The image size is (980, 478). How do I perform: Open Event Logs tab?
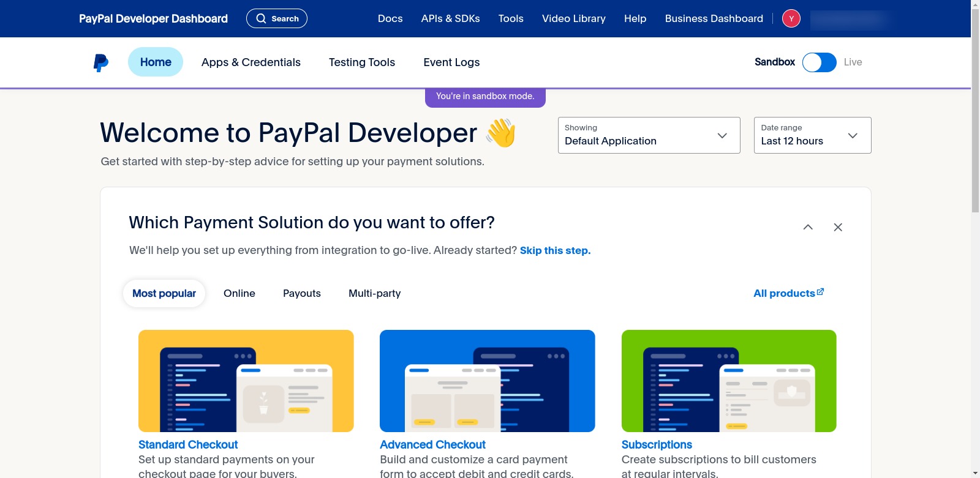tap(451, 62)
